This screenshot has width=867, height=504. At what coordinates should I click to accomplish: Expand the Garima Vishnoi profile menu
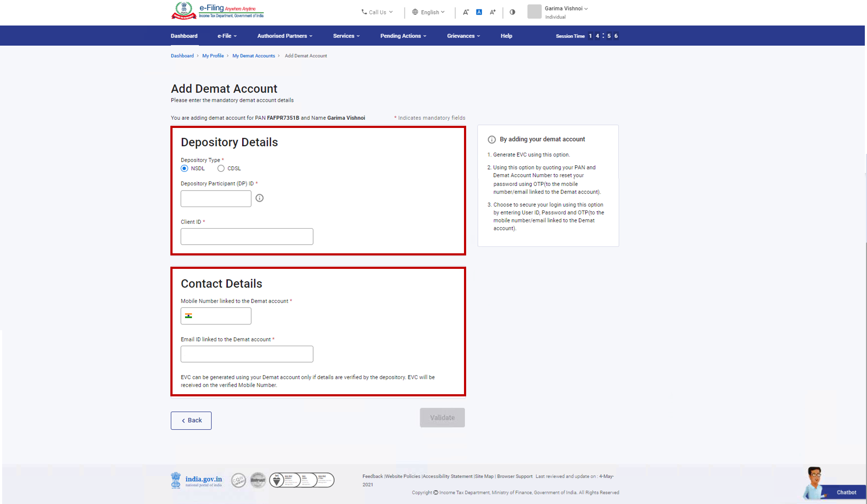566,8
